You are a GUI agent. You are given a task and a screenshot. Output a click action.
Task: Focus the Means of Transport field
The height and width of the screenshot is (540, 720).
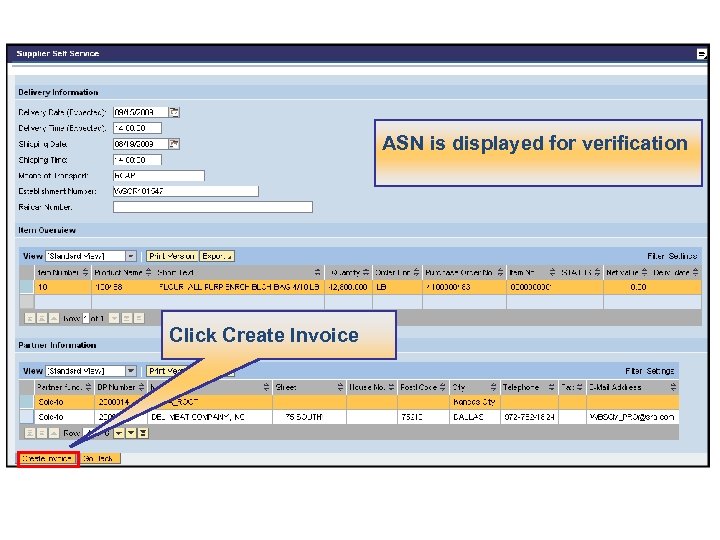[158, 175]
